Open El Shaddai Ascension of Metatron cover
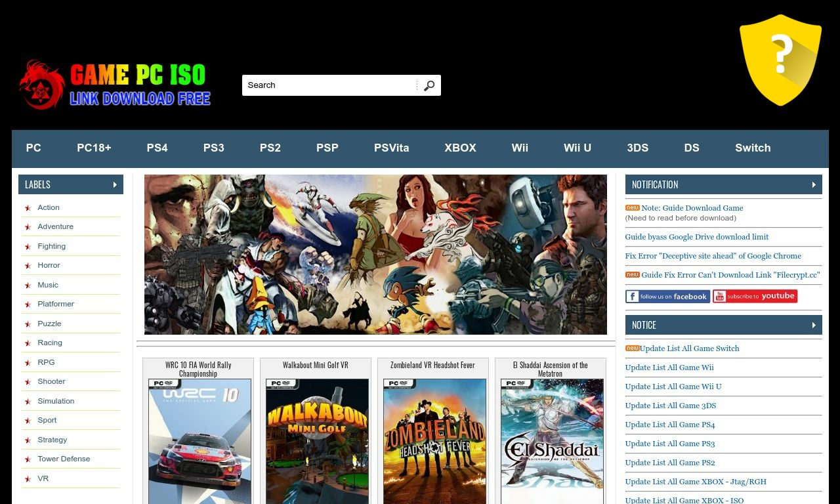 click(552, 441)
